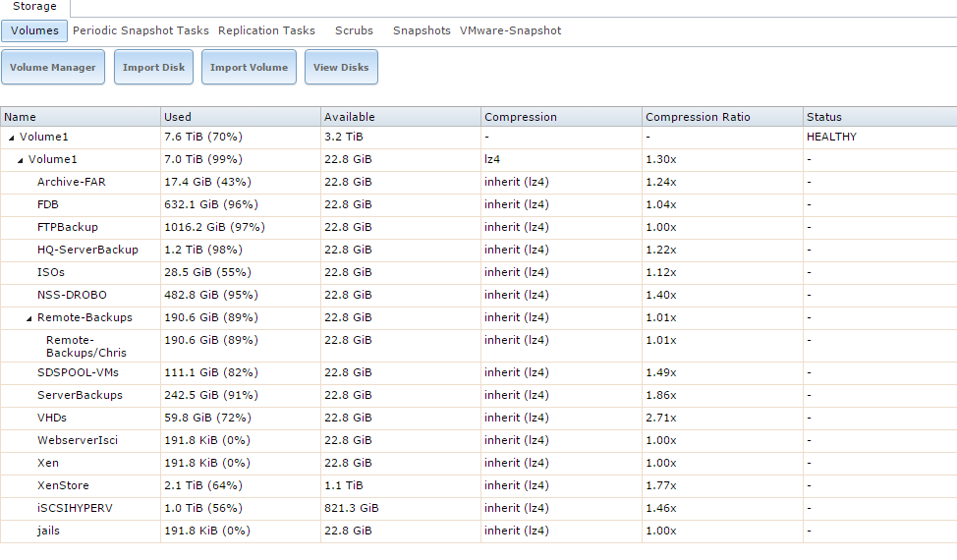The image size is (957, 560).
Task: Open the Volumes tab
Action: click(x=34, y=30)
